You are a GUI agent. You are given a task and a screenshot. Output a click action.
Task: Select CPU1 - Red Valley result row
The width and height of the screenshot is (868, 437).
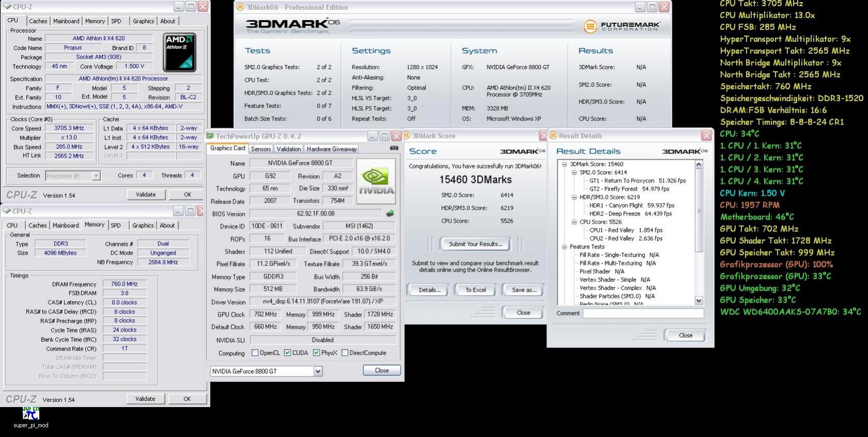click(626, 230)
